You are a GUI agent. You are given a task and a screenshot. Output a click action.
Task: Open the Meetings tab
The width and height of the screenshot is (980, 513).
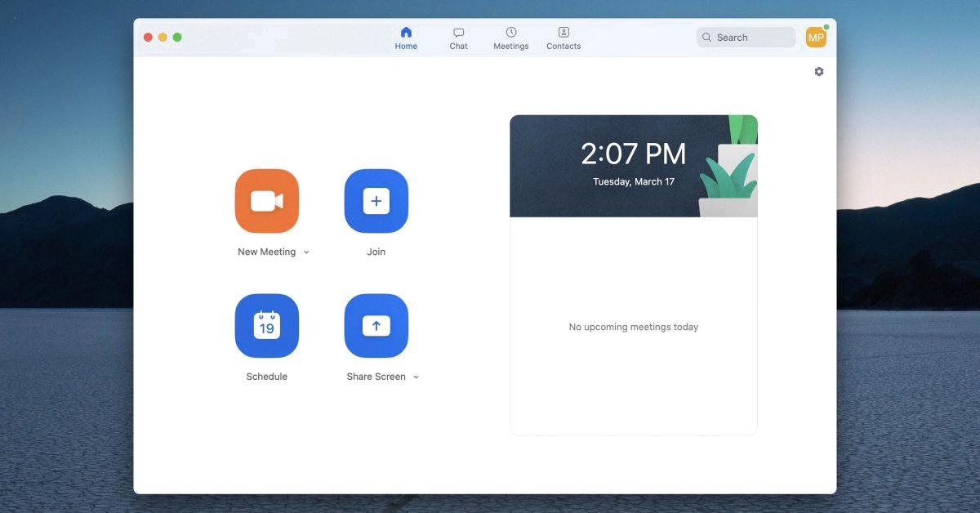click(511, 38)
